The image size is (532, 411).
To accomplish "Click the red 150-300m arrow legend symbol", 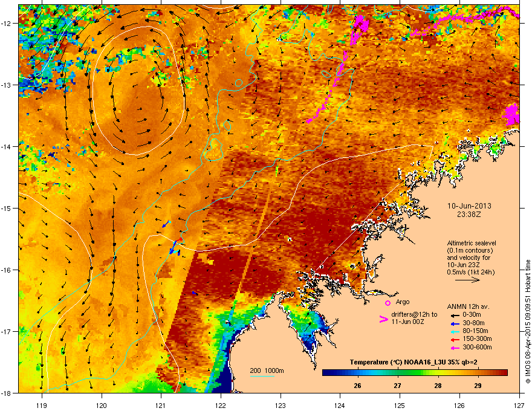I will pos(454,339).
